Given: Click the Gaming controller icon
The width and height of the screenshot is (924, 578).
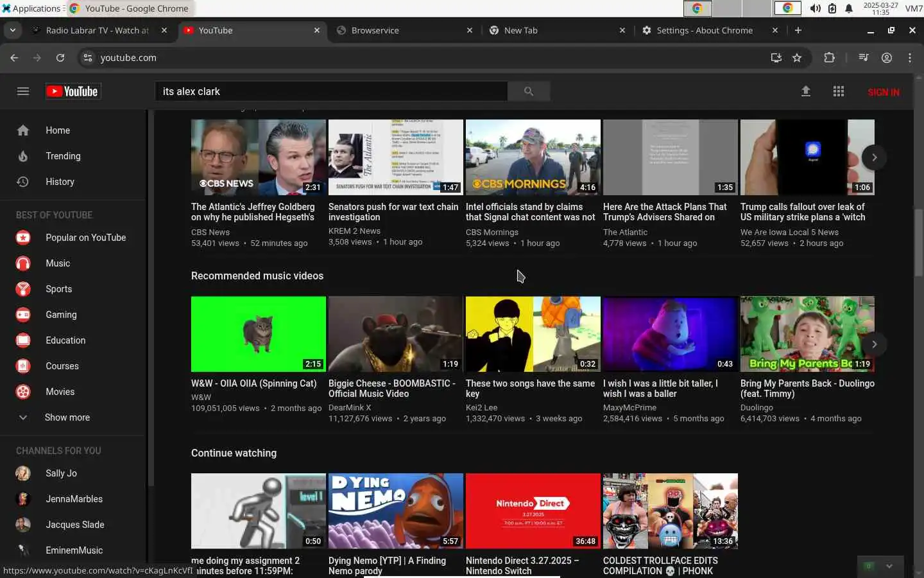Looking at the screenshot, I should [x=23, y=315].
